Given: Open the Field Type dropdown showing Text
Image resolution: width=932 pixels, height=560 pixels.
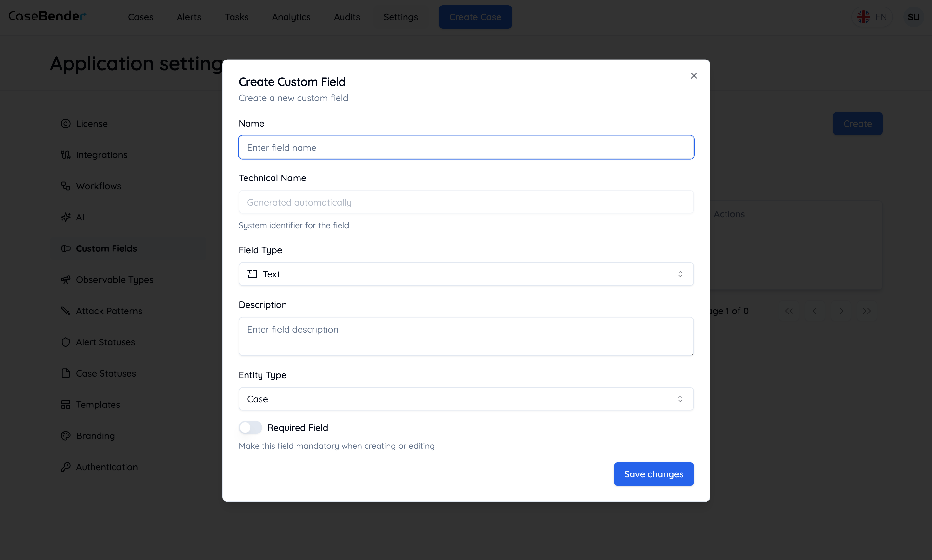Looking at the screenshot, I should [466, 274].
